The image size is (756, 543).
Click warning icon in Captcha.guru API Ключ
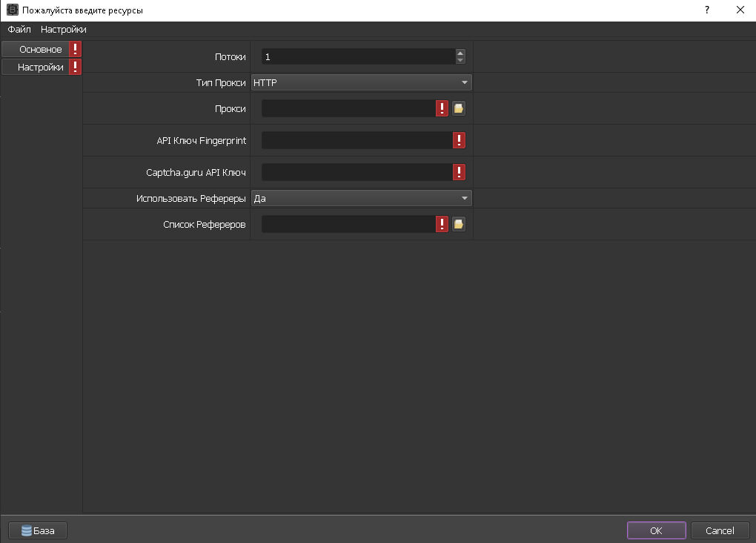pos(459,172)
